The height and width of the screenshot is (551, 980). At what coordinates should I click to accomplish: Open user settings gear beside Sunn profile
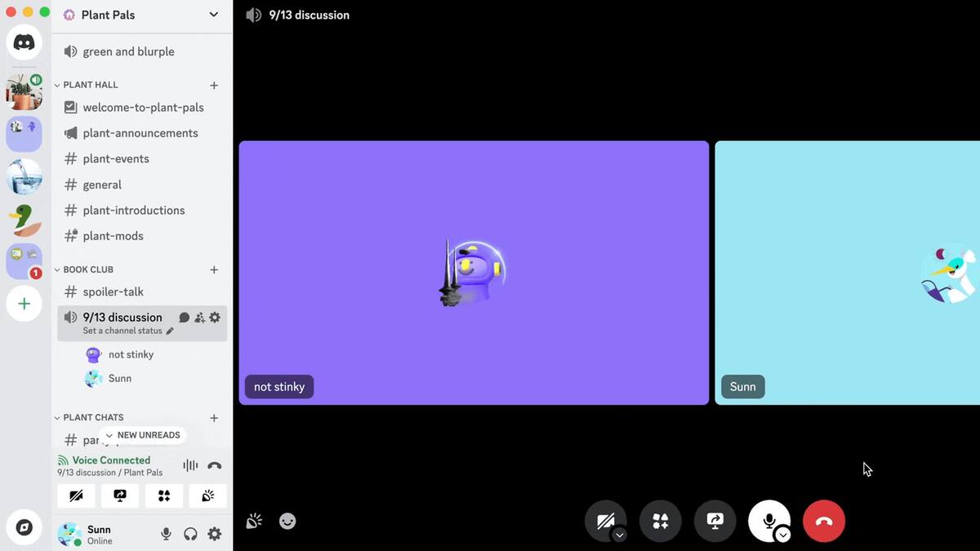215,534
